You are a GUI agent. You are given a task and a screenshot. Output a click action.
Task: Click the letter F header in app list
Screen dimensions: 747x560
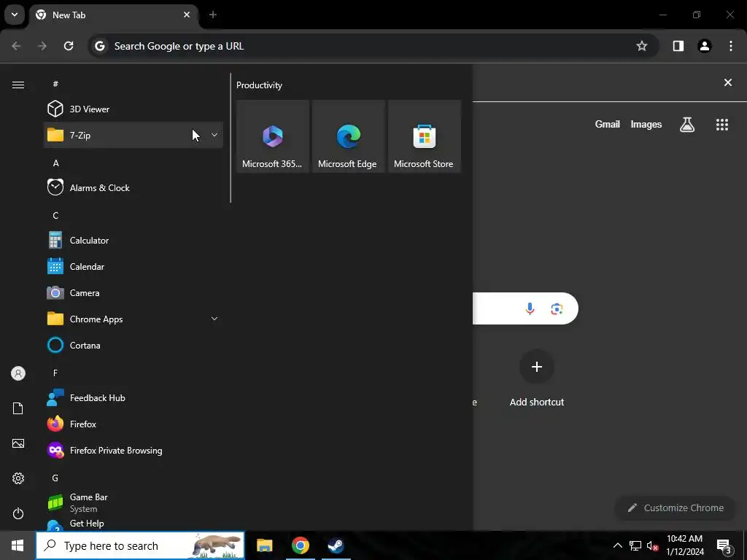(x=55, y=373)
